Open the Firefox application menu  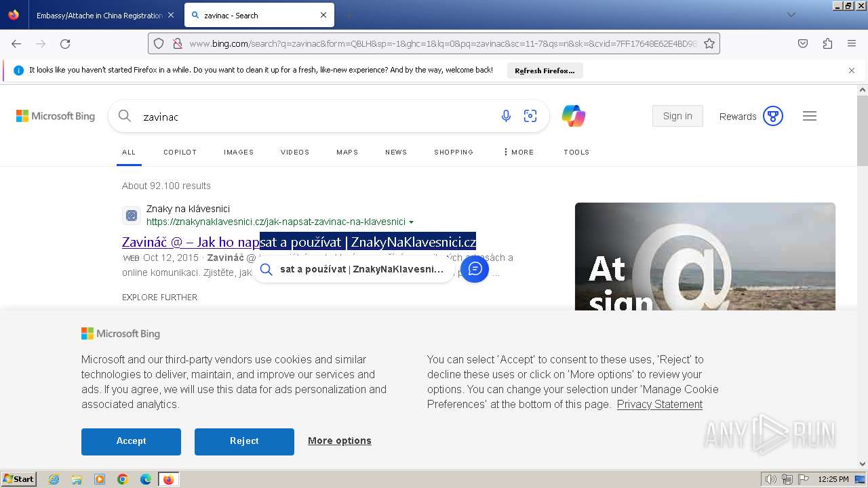coord(852,43)
